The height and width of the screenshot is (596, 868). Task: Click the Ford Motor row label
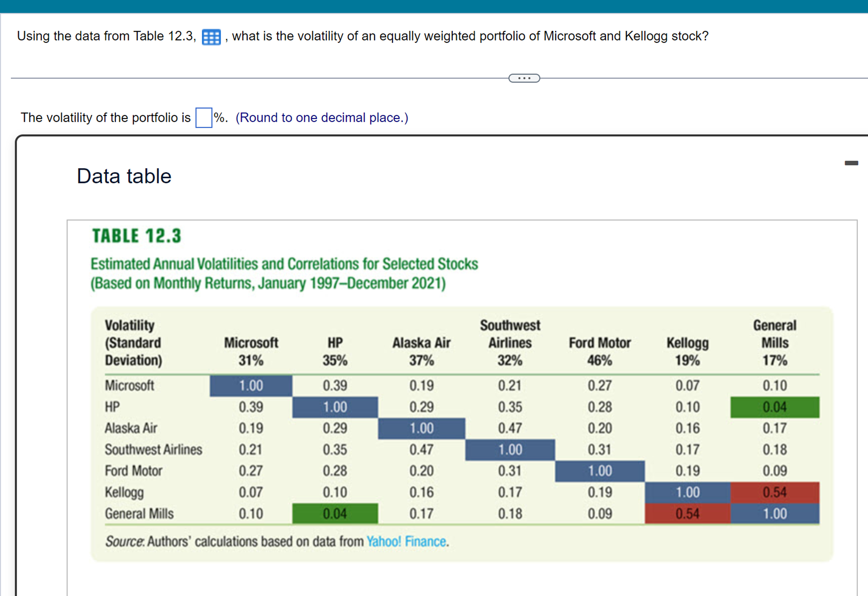point(133,471)
